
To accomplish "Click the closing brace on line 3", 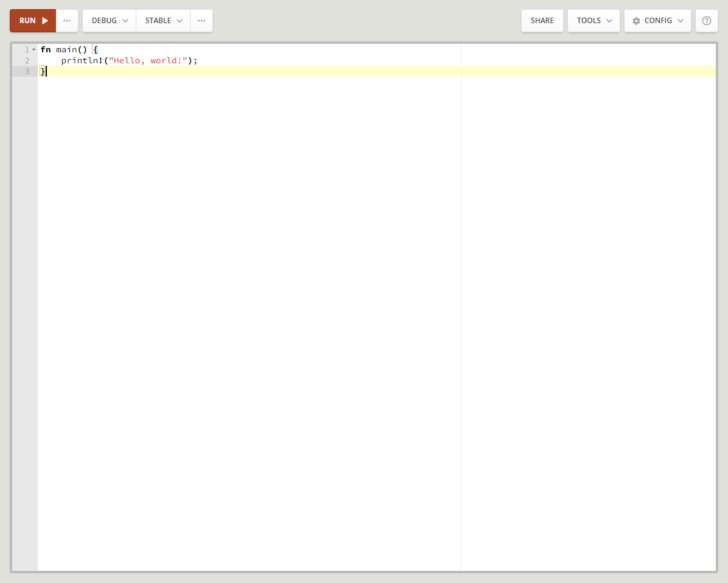I will click(43, 72).
